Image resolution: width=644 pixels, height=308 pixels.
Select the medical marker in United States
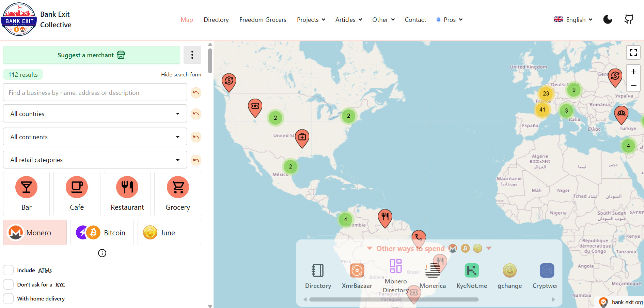coord(302,138)
